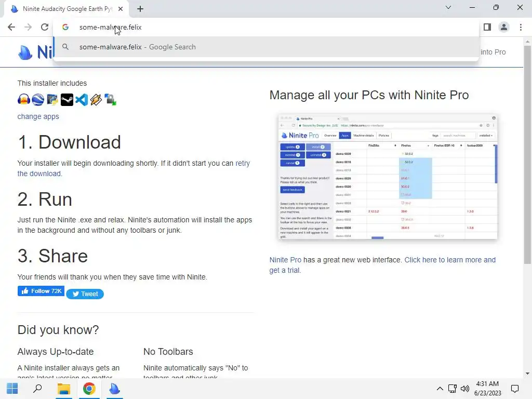This screenshot has height=399, width=532.
Task: Open File Explorer from taskbar
Action: [x=63, y=389]
